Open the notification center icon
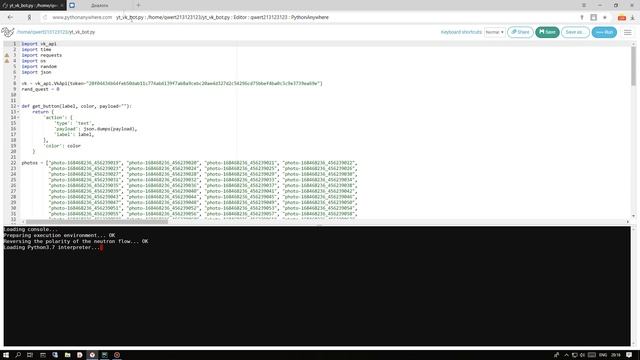The height and width of the screenshot is (360, 640). pos(629,355)
